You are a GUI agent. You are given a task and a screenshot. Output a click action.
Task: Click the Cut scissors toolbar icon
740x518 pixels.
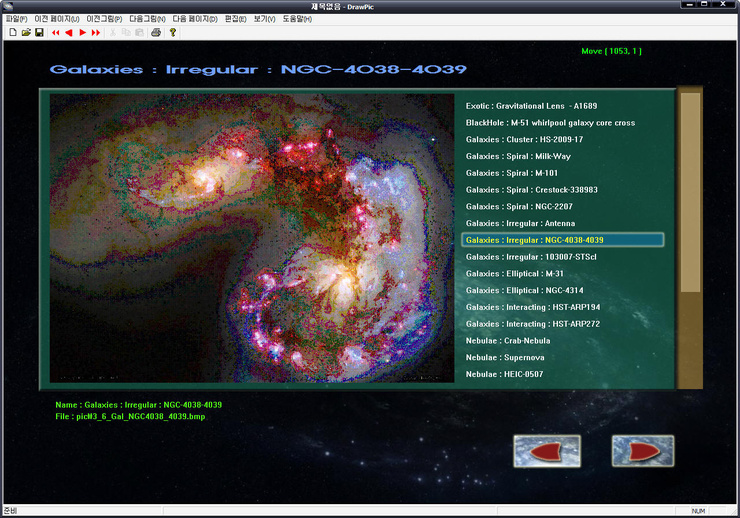113,33
